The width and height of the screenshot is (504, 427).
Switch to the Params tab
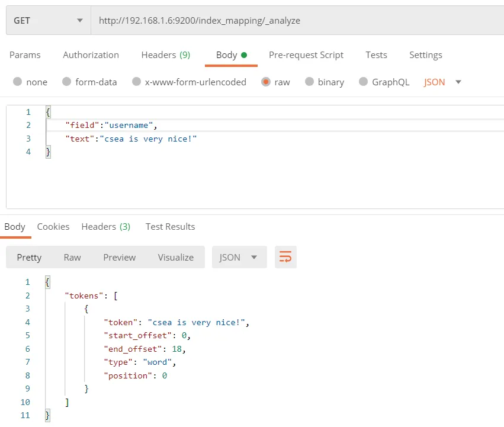[25, 54]
